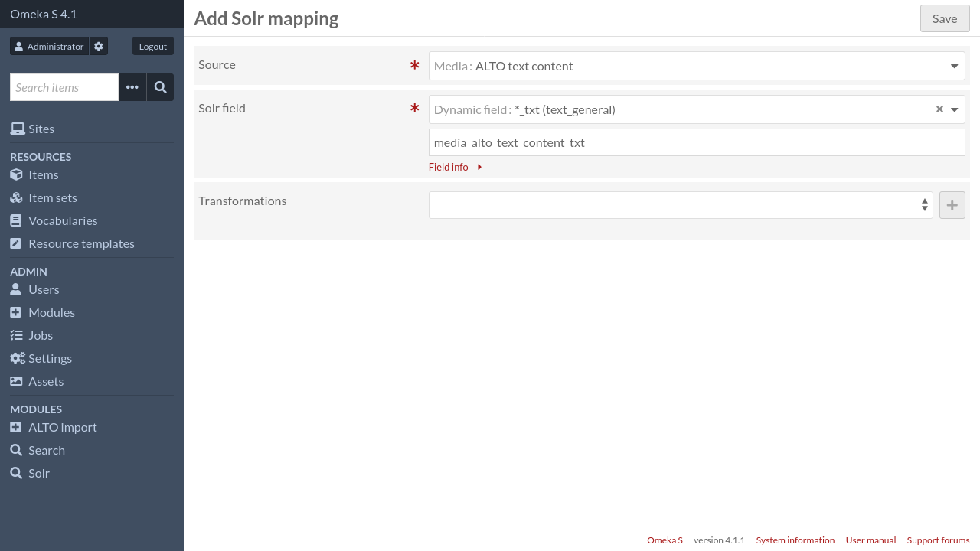Edit the media_alto_text_content_txt field name
This screenshot has width=980, height=551.
click(697, 142)
